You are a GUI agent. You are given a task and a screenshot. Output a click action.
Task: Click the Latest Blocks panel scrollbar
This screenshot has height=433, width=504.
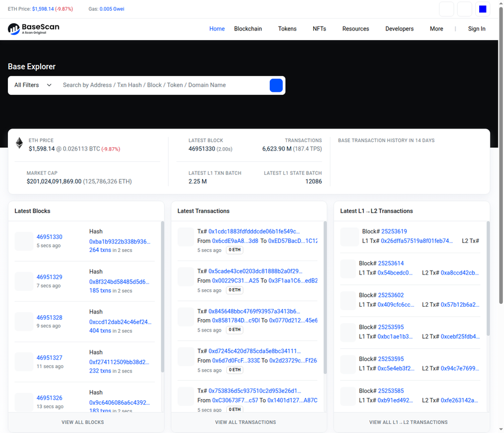163,297
